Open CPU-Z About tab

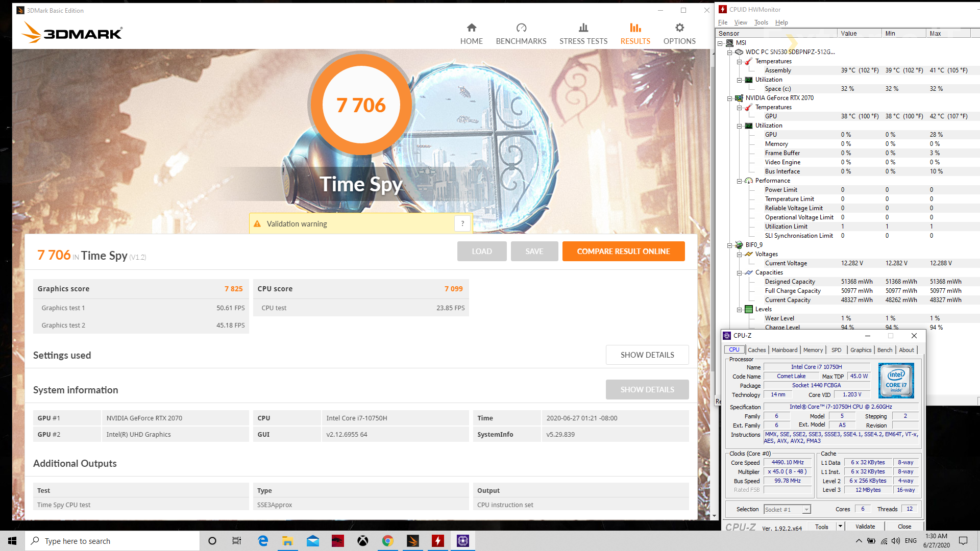[x=906, y=350]
